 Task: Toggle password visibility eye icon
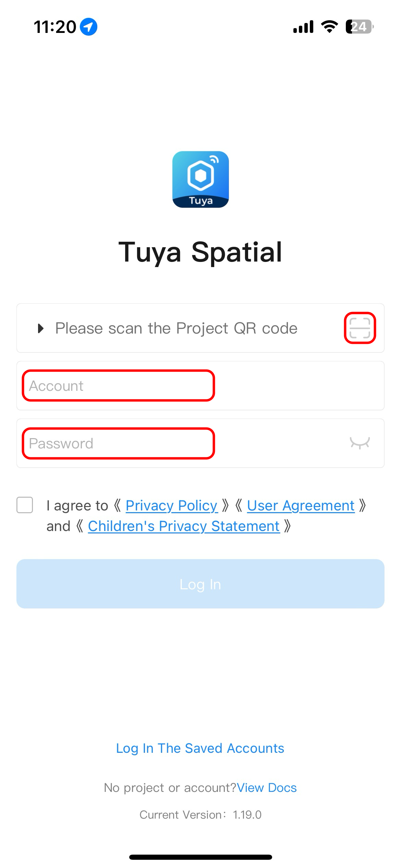pyautogui.click(x=360, y=443)
